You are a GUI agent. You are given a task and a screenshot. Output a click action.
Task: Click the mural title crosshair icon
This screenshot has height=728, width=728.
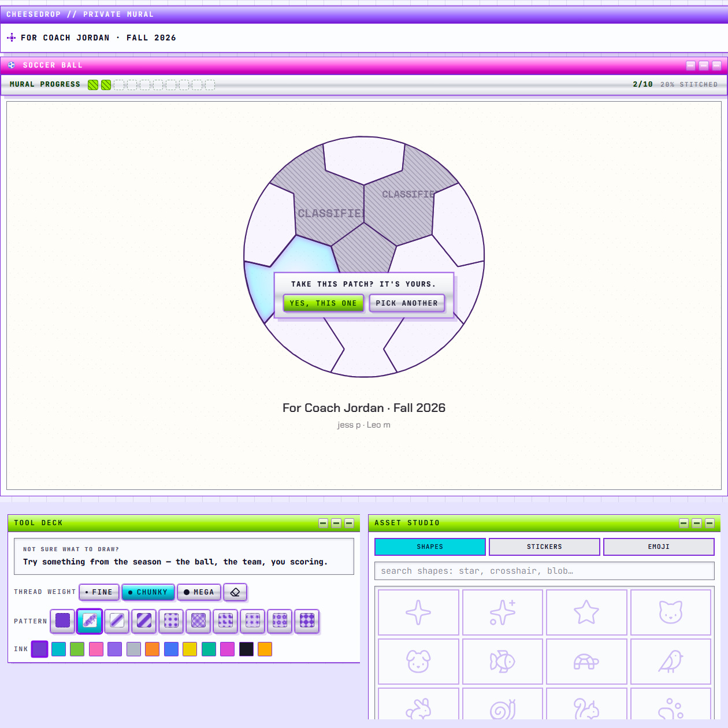(x=11, y=38)
